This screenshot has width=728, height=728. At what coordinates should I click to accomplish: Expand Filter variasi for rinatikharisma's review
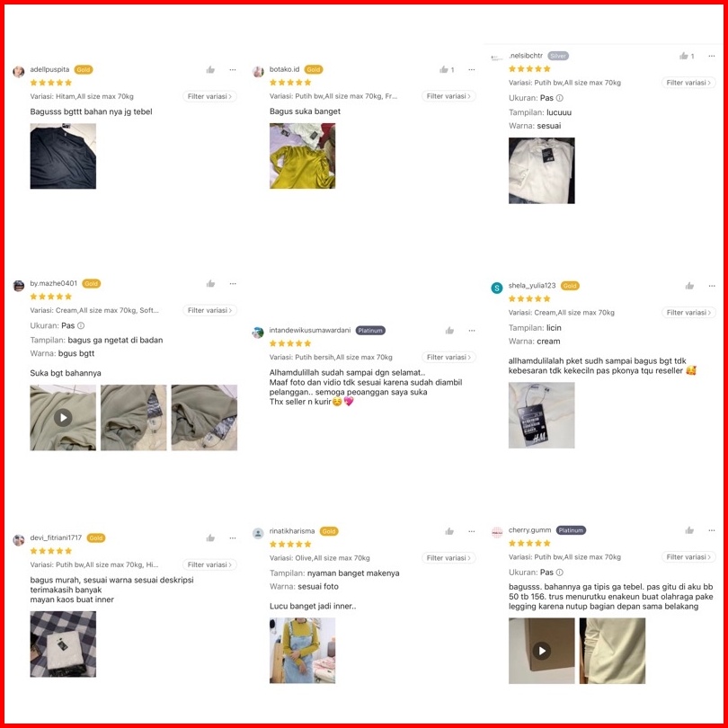[448, 557]
